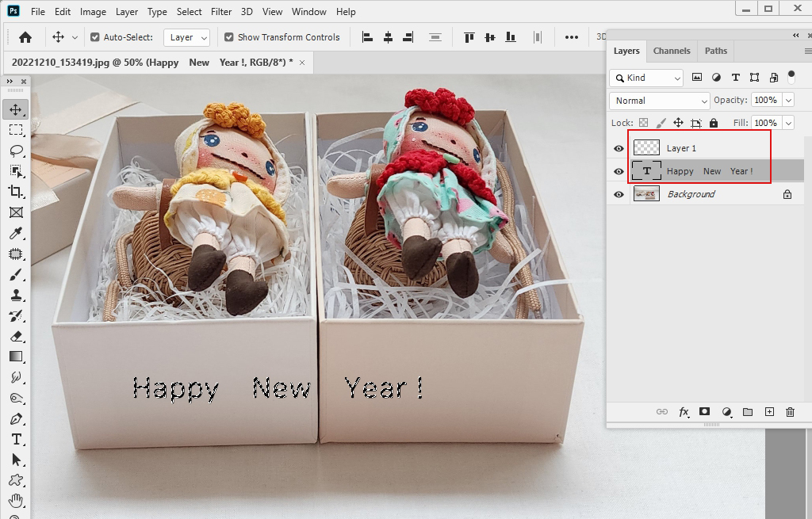Lock layer position
Viewport: 812px width, 519px height.
click(x=678, y=123)
